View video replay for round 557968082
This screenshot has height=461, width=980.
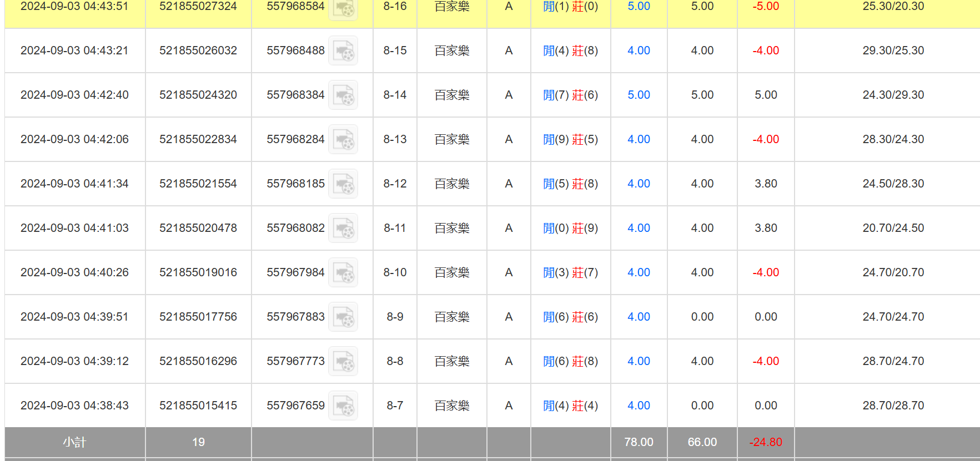343,228
